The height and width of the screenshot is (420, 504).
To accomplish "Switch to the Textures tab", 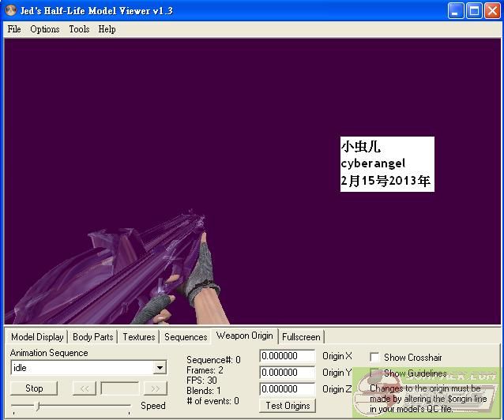I will click(x=139, y=337).
